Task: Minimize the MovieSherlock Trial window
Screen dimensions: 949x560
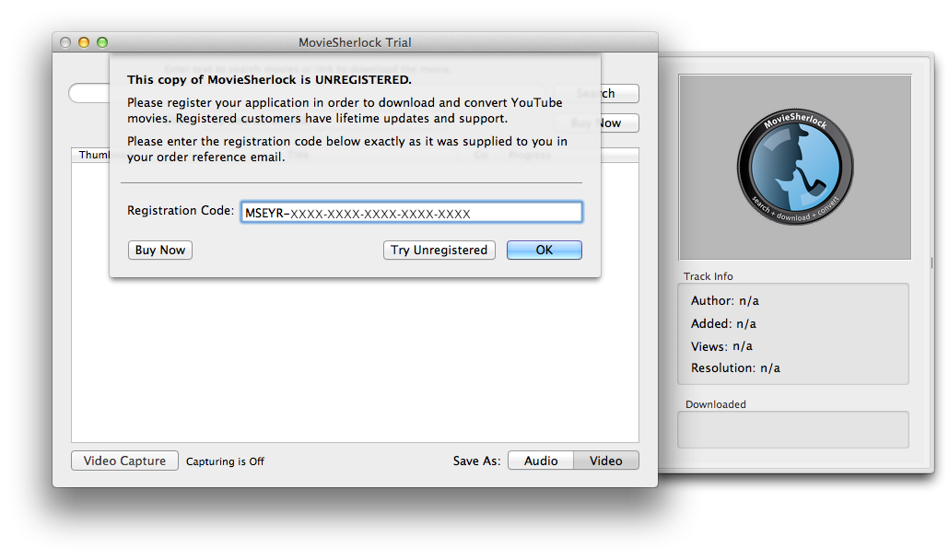Action: click(84, 42)
